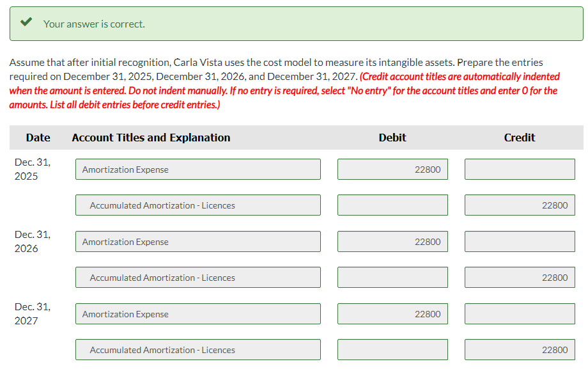This screenshot has height=371, width=588.
Task: Select Dec. 31, 2027 Accumulated Amortization - Licences field
Action: point(198,350)
